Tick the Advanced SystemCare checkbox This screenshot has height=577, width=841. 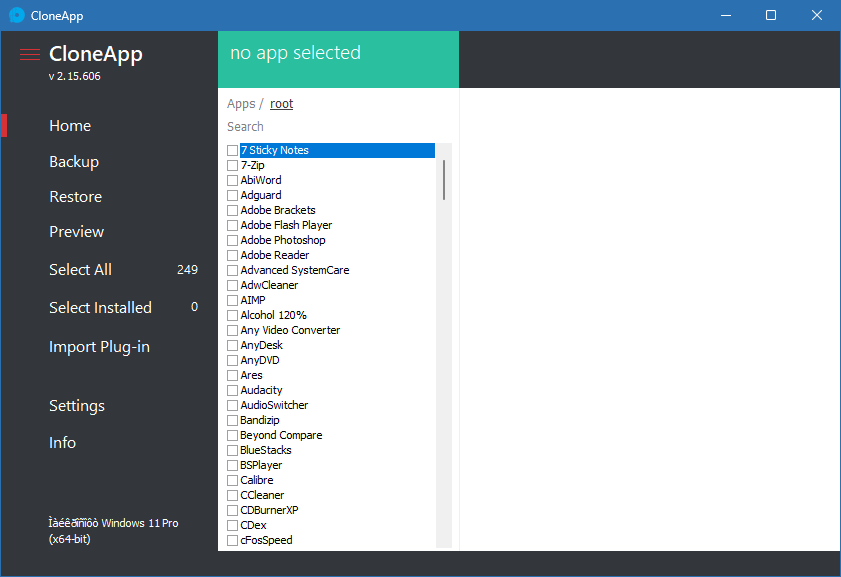pos(232,270)
